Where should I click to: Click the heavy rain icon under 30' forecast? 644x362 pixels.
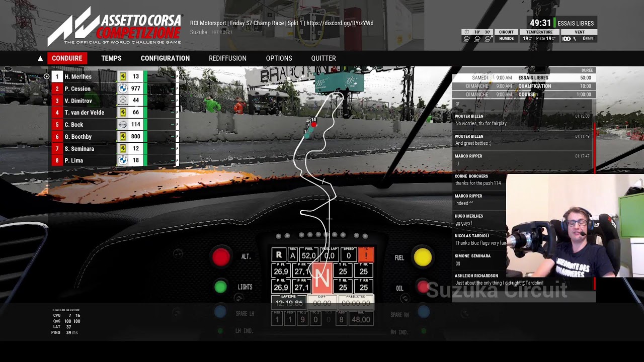tap(488, 39)
